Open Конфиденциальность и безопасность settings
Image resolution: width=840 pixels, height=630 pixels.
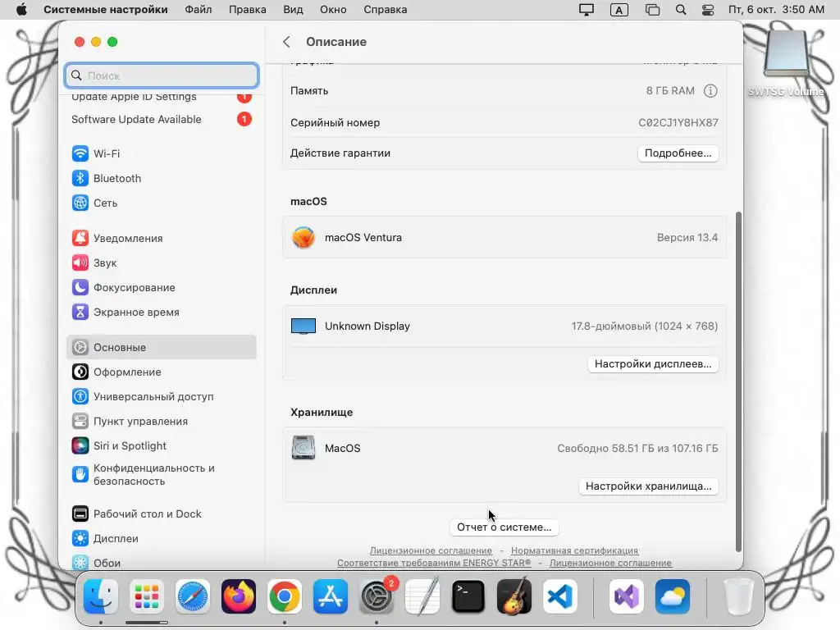pos(162,475)
